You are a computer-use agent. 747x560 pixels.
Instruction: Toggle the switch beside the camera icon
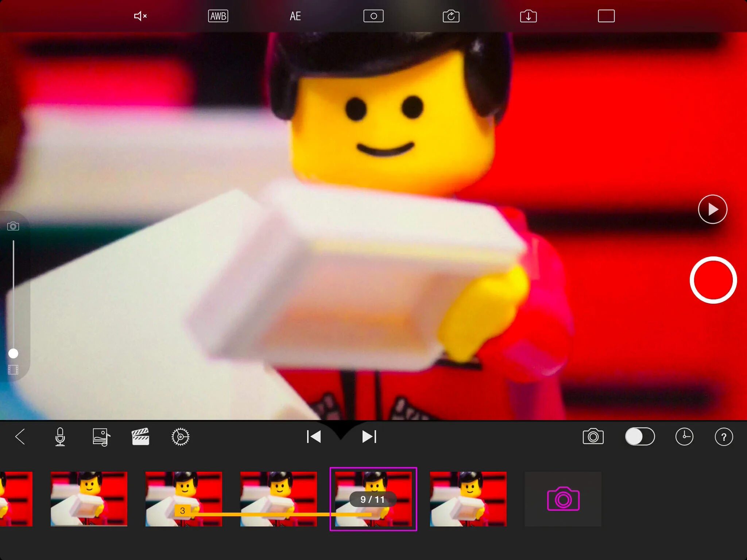pyautogui.click(x=640, y=437)
